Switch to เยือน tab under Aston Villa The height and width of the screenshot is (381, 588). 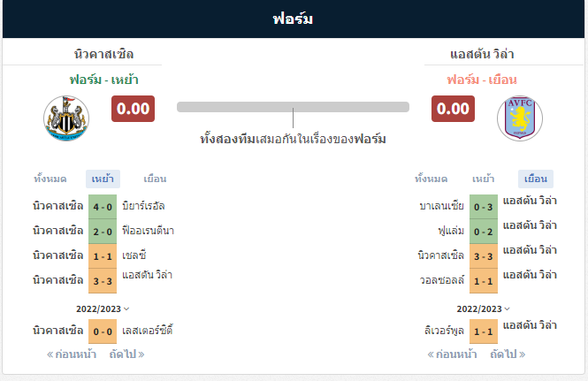(536, 179)
